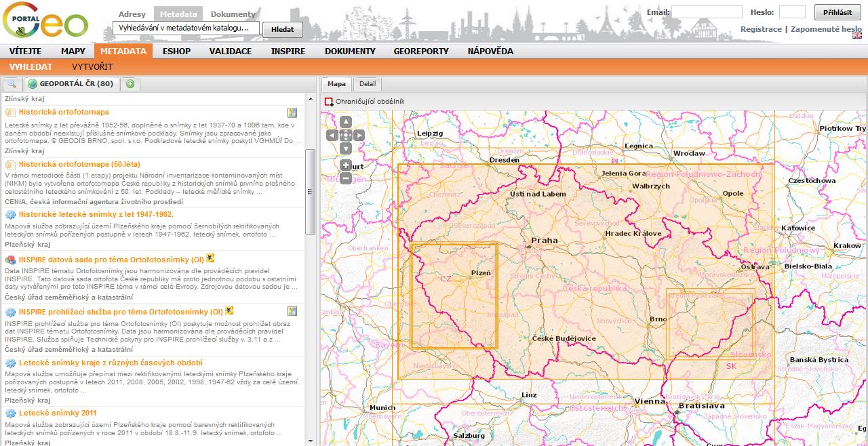Add new catalogue with green plus tab
The height and width of the screenshot is (446, 868).
(130, 84)
